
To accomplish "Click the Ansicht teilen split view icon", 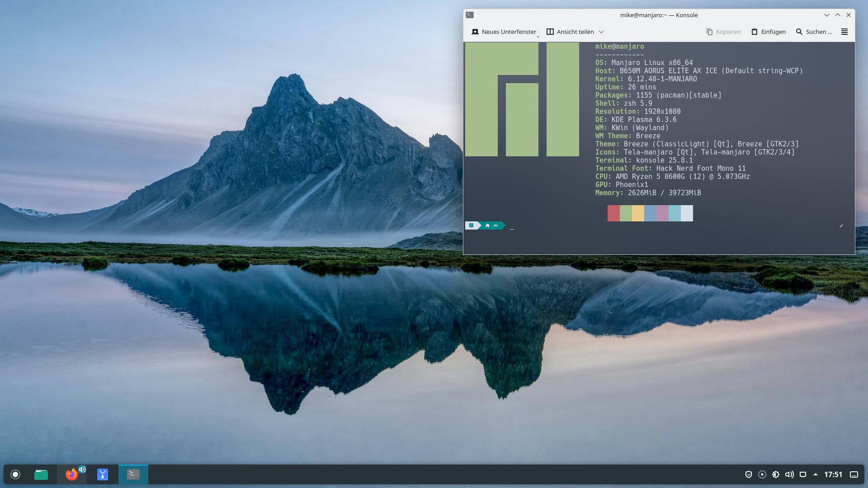I will [550, 32].
